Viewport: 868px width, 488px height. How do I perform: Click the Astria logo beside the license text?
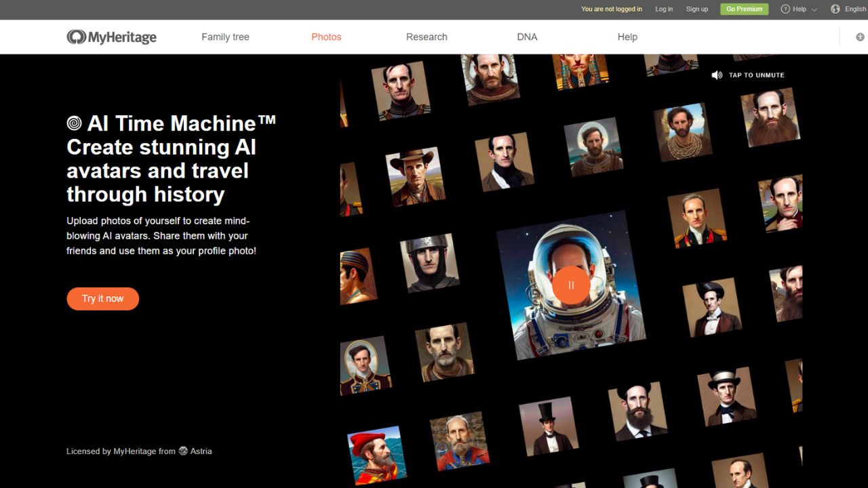click(182, 451)
